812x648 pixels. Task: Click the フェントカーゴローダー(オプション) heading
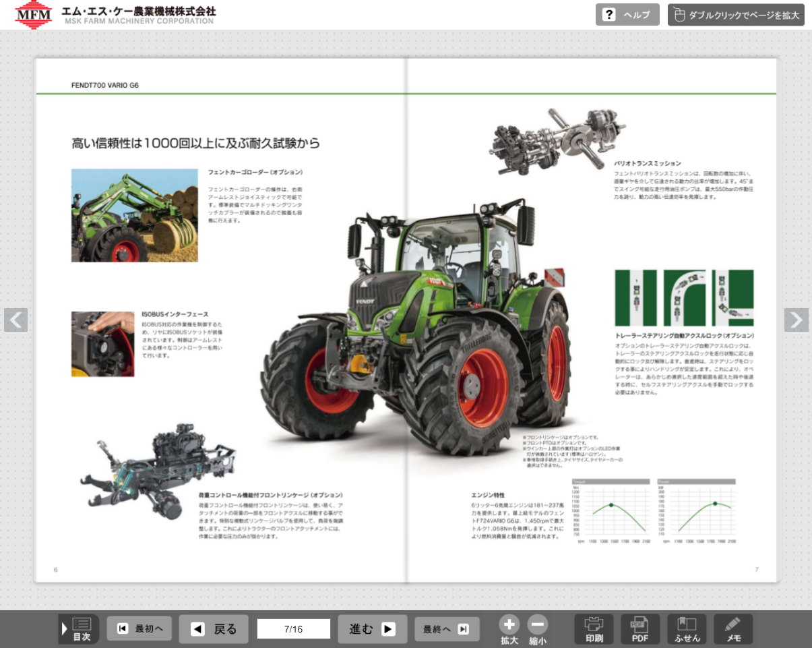pyautogui.click(x=255, y=173)
